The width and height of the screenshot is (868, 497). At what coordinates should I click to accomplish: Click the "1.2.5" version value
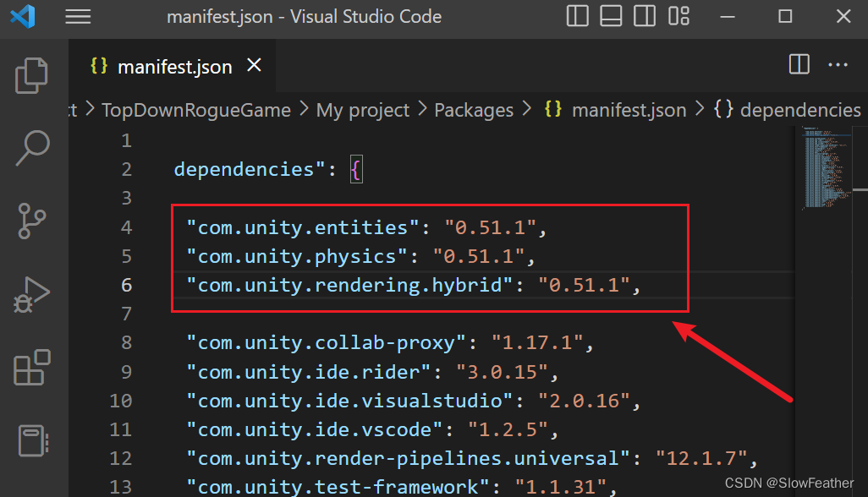508,429
